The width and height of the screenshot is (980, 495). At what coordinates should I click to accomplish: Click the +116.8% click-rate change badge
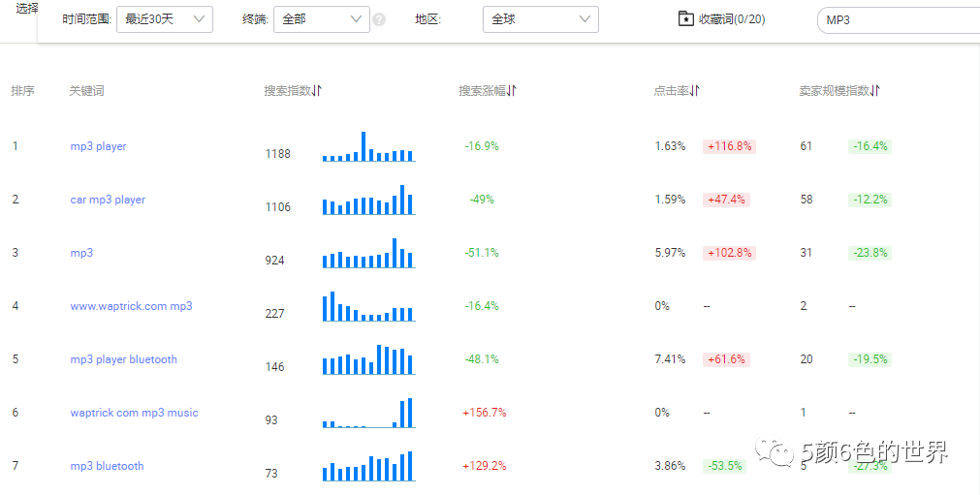(729, 146)
